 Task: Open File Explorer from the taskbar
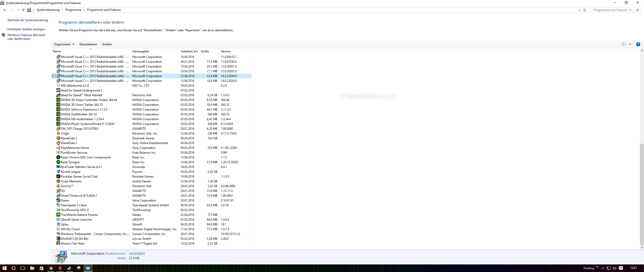32,268
